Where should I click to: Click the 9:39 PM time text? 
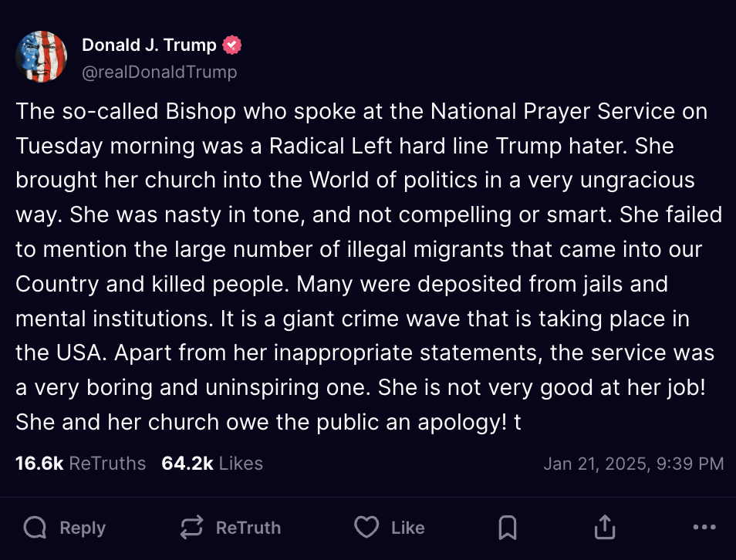[x=690, y=464]
